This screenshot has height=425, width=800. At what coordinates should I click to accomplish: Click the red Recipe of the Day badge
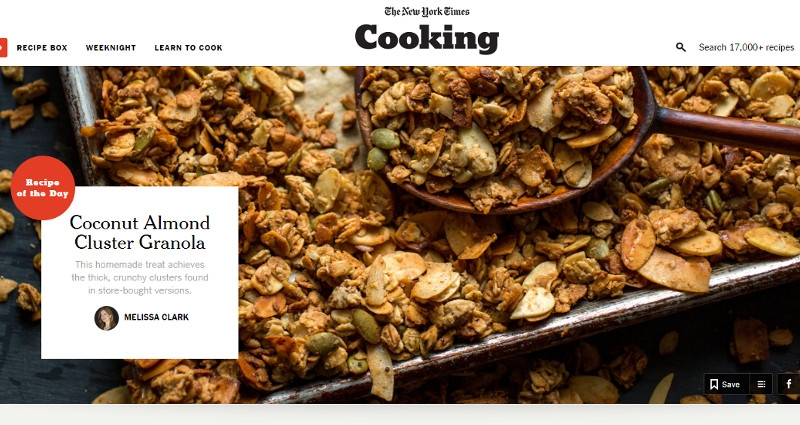[x=43, y=188]
